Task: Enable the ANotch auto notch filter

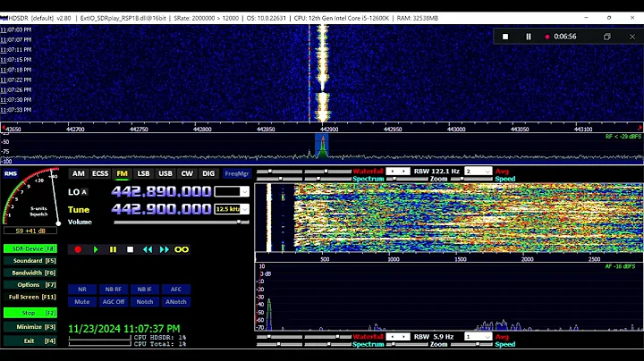Action: tap(176, 301)
